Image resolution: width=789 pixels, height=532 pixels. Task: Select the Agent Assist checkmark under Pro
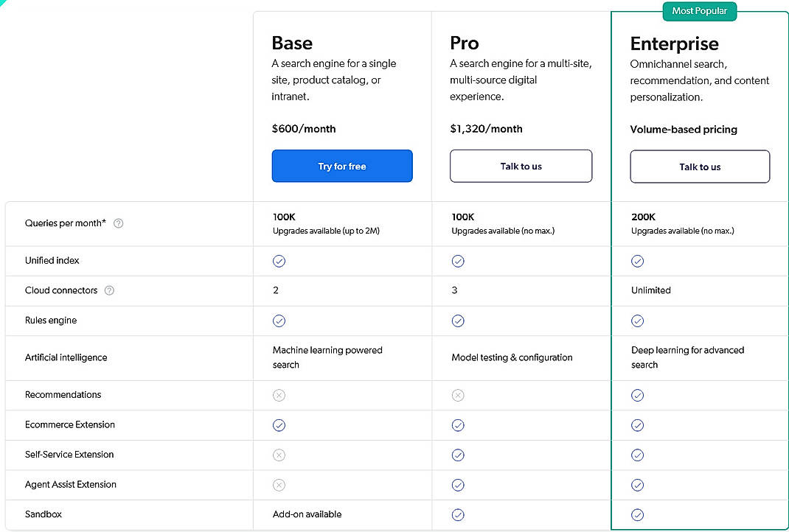(458, 485)
